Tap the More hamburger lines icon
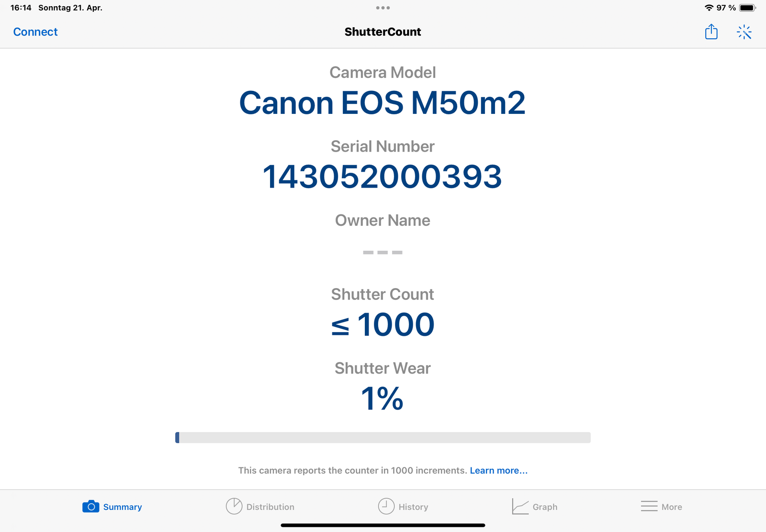 click(x=649, y=506)
